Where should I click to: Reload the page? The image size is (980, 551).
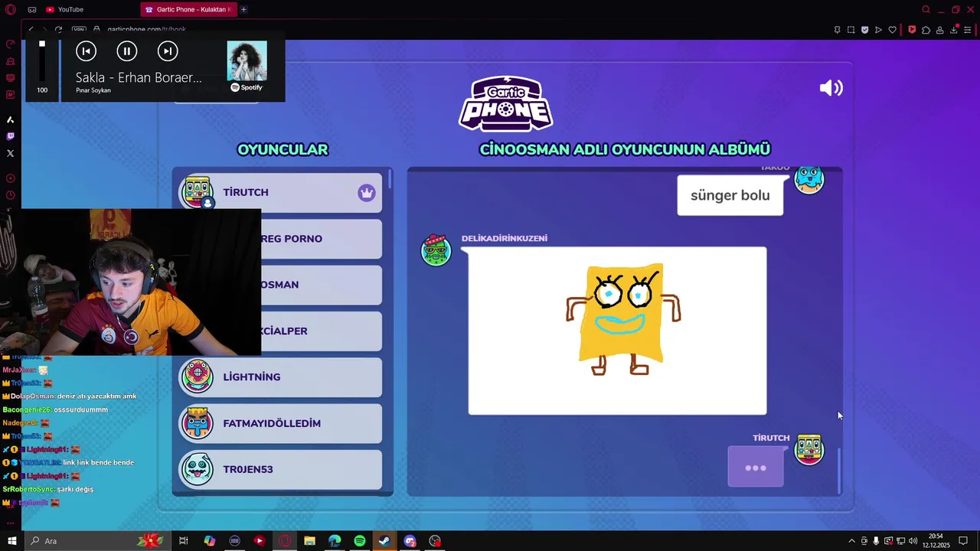58,30
